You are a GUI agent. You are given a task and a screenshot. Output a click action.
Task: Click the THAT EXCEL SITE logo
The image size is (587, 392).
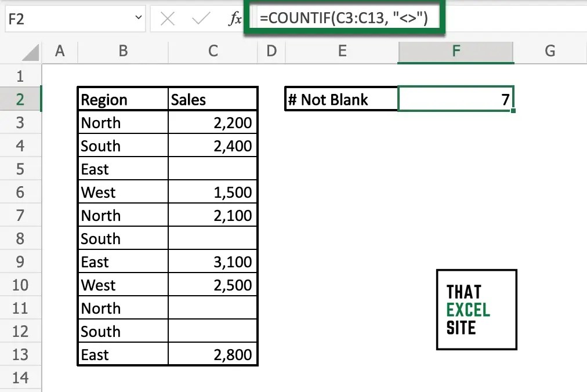point(476,309)
